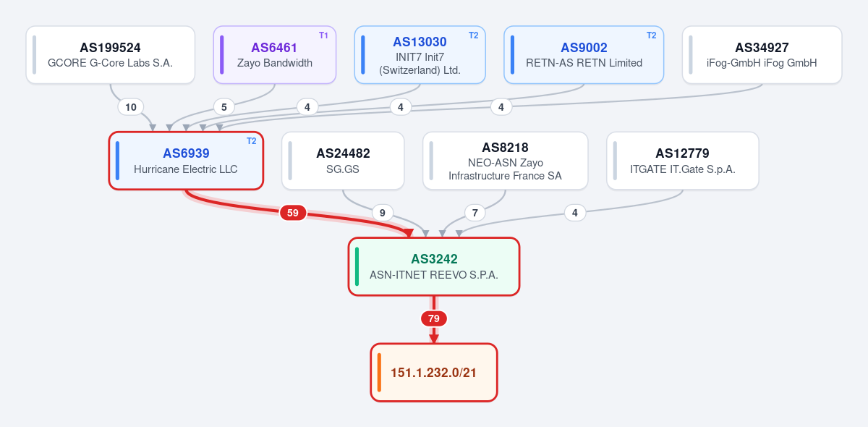The height and width of the screenshot is (427, 868).
Task: Click the edge label showing 10
Action: (131, 107)
